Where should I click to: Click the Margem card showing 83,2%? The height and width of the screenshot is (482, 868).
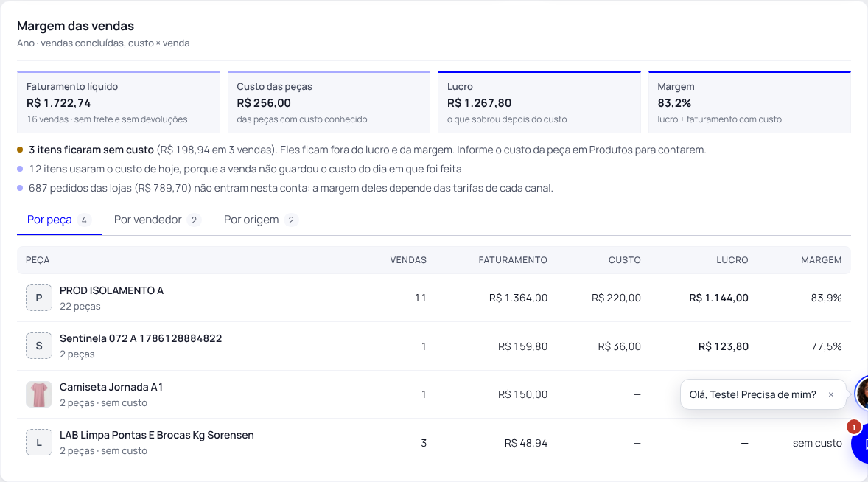click(749, 102)
